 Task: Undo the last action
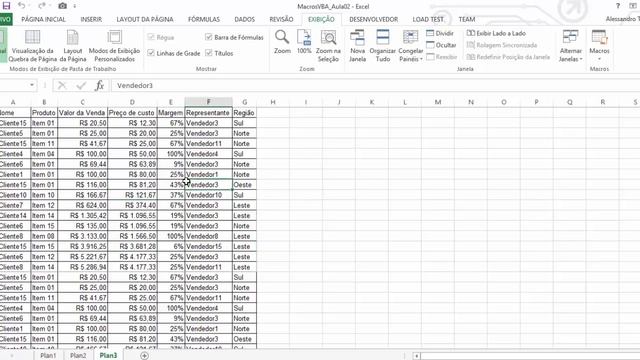point(21,6)
